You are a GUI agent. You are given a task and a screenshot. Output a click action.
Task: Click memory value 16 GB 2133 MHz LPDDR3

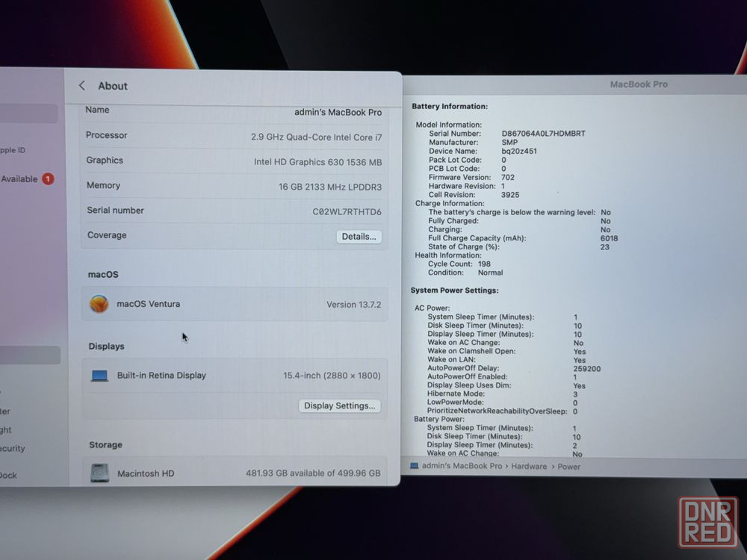point(330,187)
